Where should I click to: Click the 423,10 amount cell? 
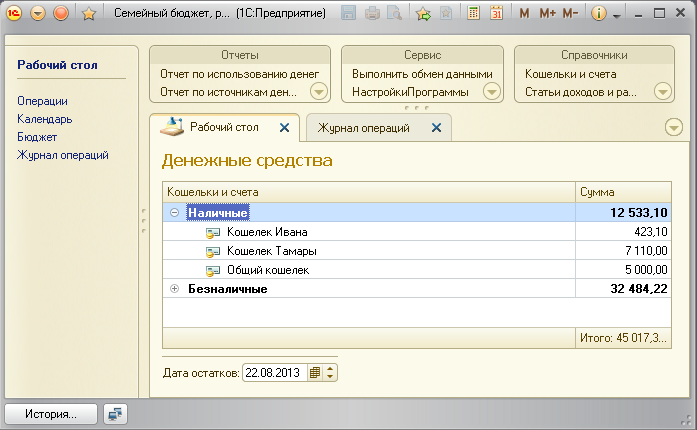(x=623, y=232)
